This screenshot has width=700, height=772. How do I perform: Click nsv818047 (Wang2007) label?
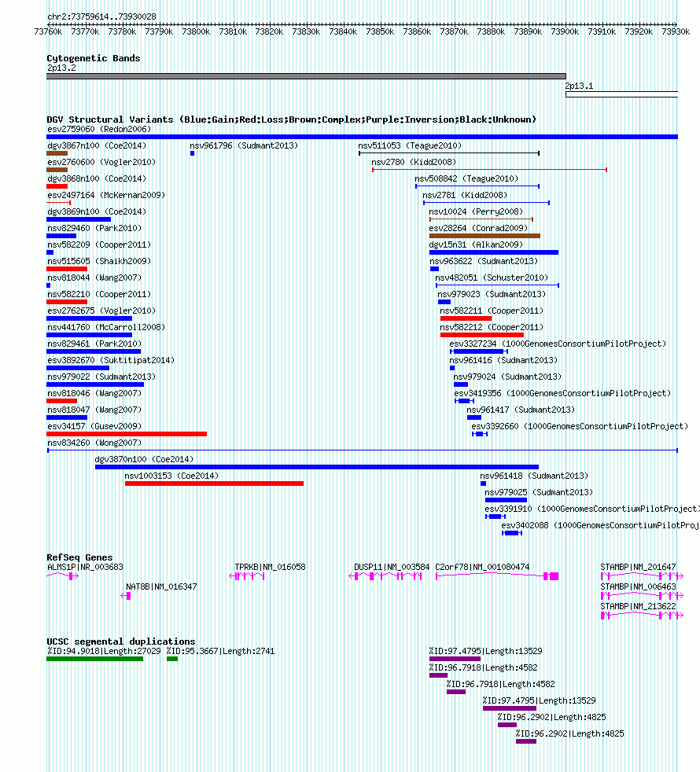tap(94, 410)
